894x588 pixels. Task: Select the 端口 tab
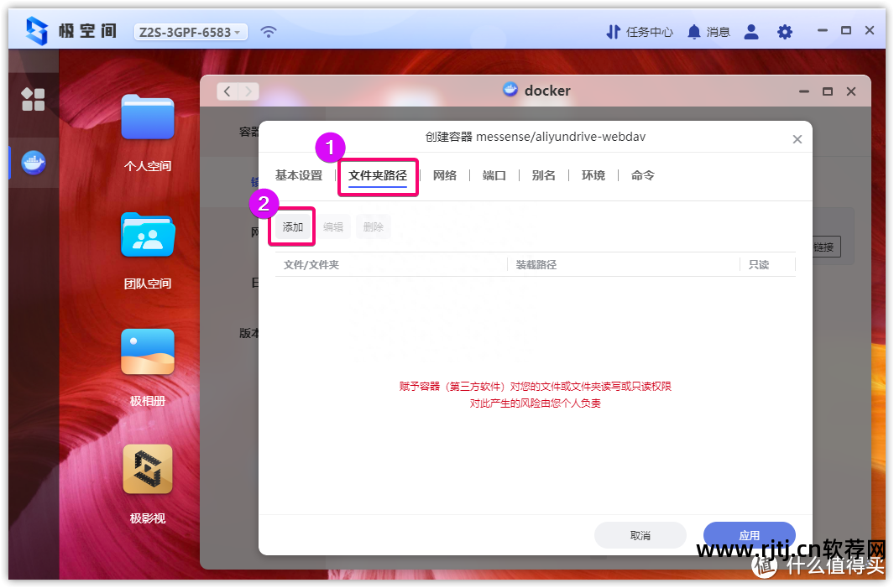coord(494,175)
